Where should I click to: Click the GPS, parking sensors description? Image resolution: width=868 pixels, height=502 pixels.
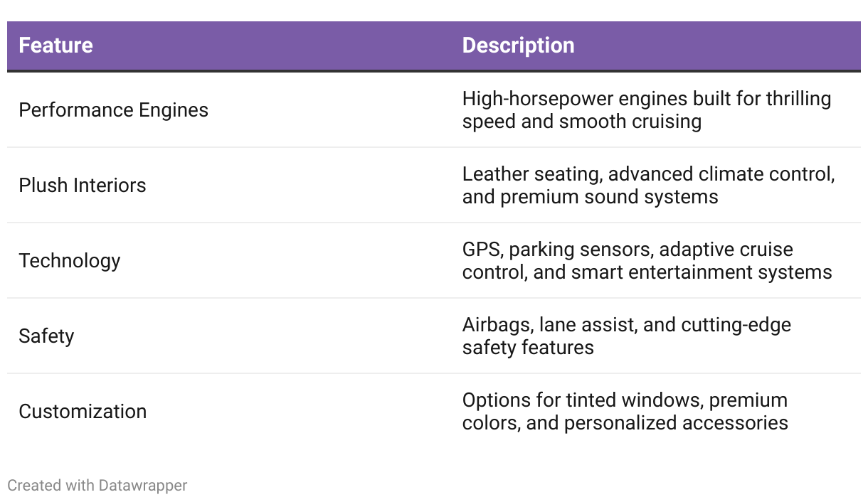tap(628, 250)
